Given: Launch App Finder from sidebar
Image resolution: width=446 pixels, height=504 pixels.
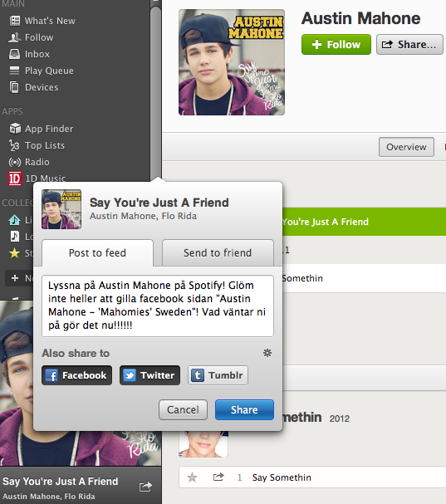Looking at the screenshot, I should tap(42, 129).
